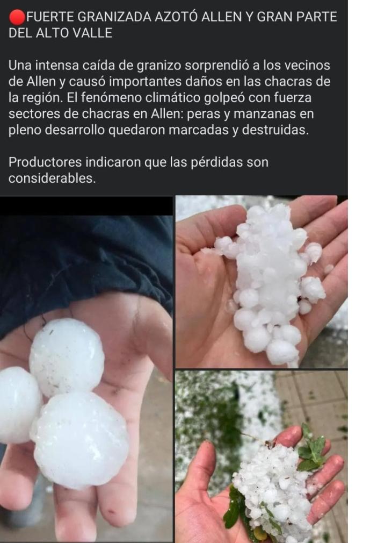The width and height of the screenshot is (392, 543).
Task: Open the photo of small hail piled in a palm
Action: coord(262,282)
